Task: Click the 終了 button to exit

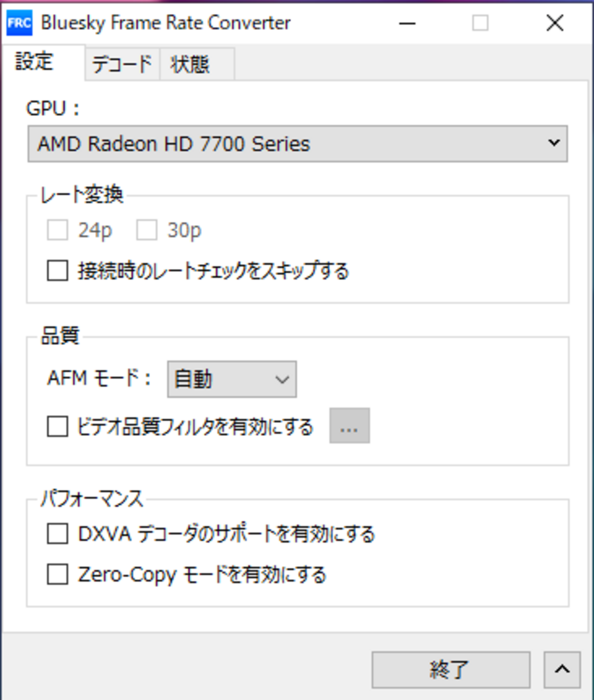Action: pos(451,670)
